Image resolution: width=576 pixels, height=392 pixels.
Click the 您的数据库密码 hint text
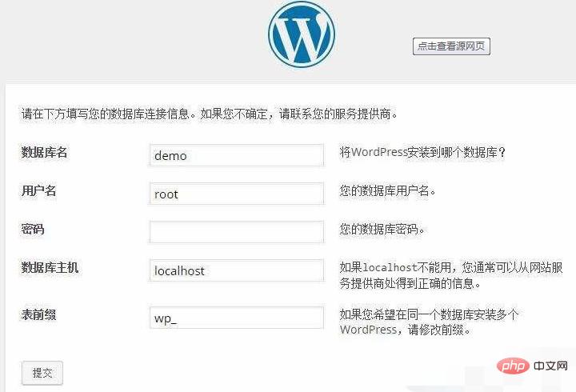click(x=382, y=230)
